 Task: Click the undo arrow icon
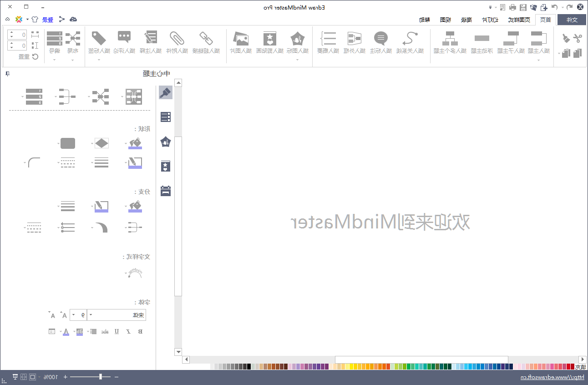tap(569, 7)
